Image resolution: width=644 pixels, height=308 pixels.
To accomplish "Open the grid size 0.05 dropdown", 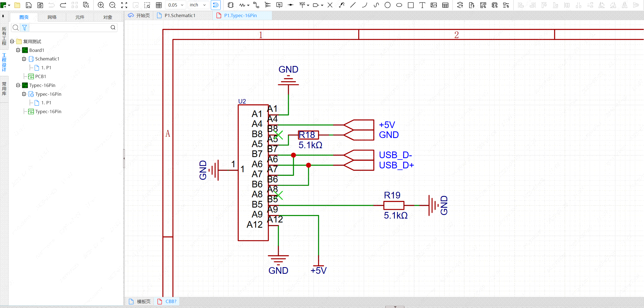I will (176, 5).
